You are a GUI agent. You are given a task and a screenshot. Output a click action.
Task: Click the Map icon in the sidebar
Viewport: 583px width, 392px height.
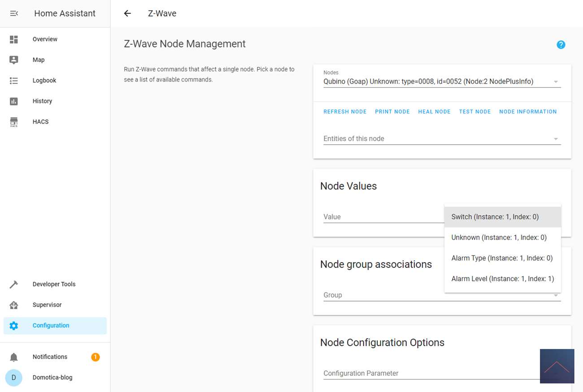click(x=14, y=60)
